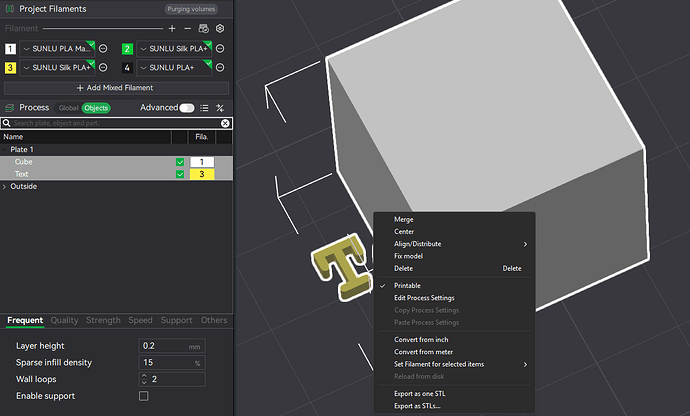Viewport: 690px width, 416px height.
Task: Edit filament 2 SUNLU Silk PLA+
Action: [x=220, y=48]
